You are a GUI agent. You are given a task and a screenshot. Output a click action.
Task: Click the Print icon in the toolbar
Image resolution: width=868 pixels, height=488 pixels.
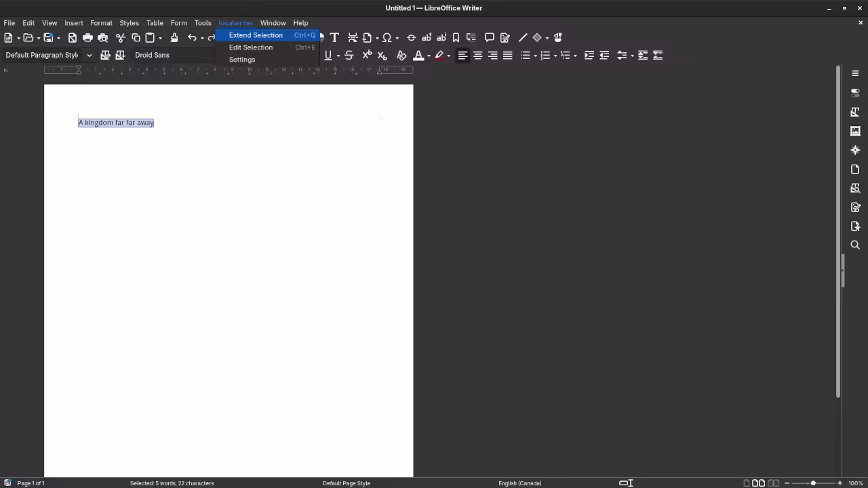(88, 37)
